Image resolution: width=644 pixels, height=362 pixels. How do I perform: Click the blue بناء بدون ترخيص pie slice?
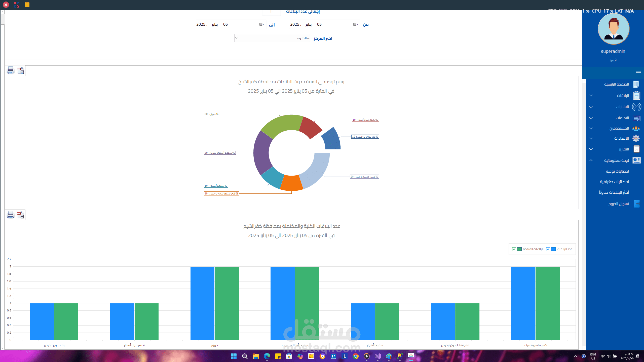point(332,140)
